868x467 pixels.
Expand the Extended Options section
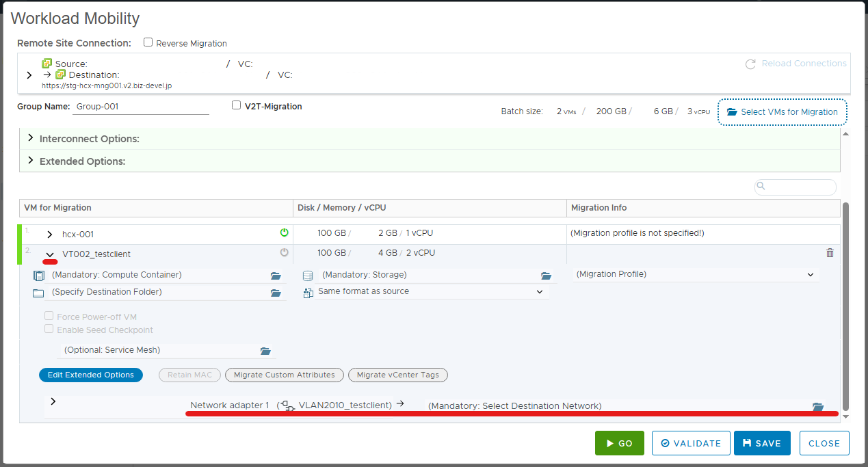tap(30, 161)
